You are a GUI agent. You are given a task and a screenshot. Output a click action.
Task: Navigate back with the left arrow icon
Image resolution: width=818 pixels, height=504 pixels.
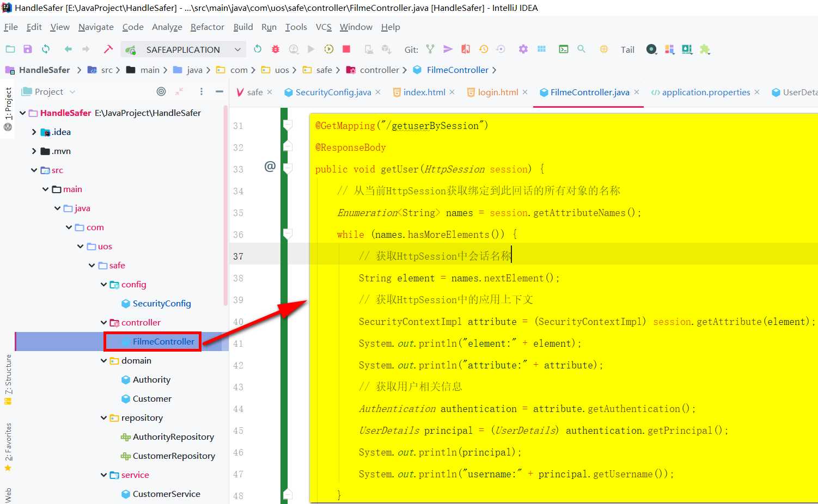pos(68,49)
